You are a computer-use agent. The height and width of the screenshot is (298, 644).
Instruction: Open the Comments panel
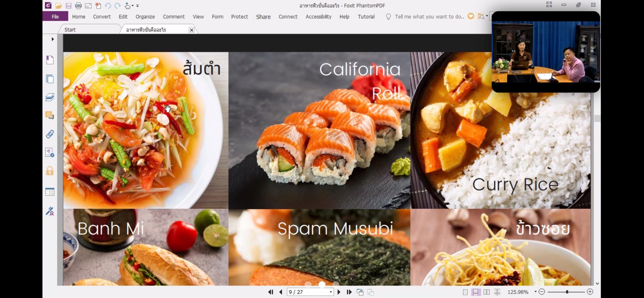point(50,115)
